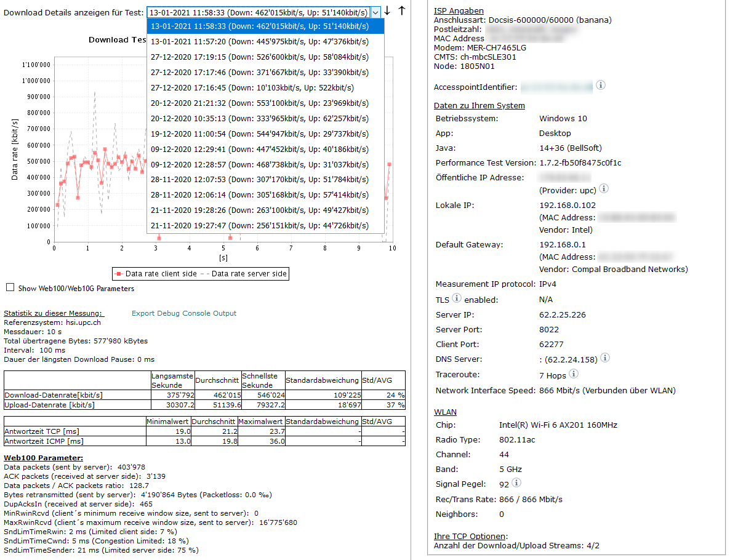Click the down arrow next to test dropdown

click(x=387, y=11)
